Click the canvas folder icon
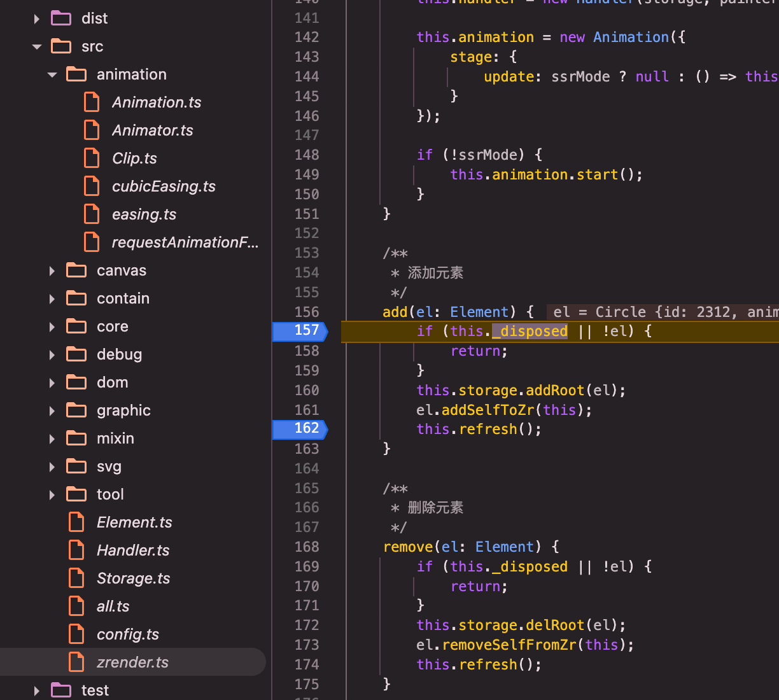The width and height of the screenshot is (779, 700). [x=76, y=270]
